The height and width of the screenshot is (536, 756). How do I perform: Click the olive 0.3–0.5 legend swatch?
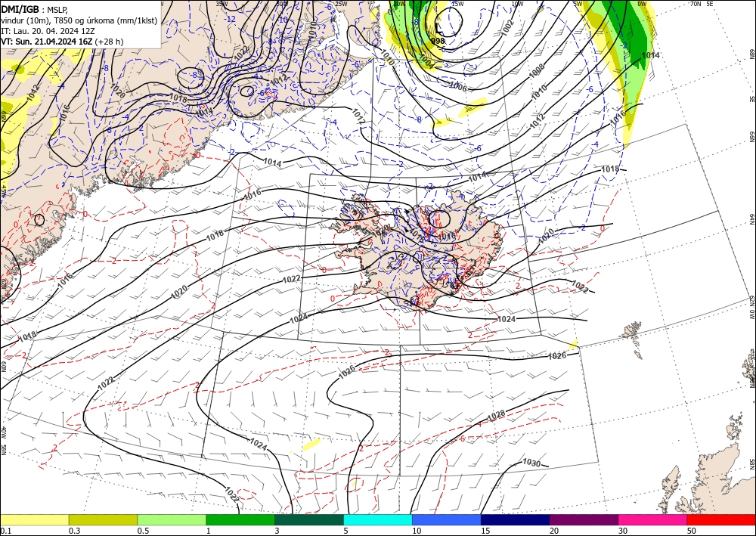103,519
